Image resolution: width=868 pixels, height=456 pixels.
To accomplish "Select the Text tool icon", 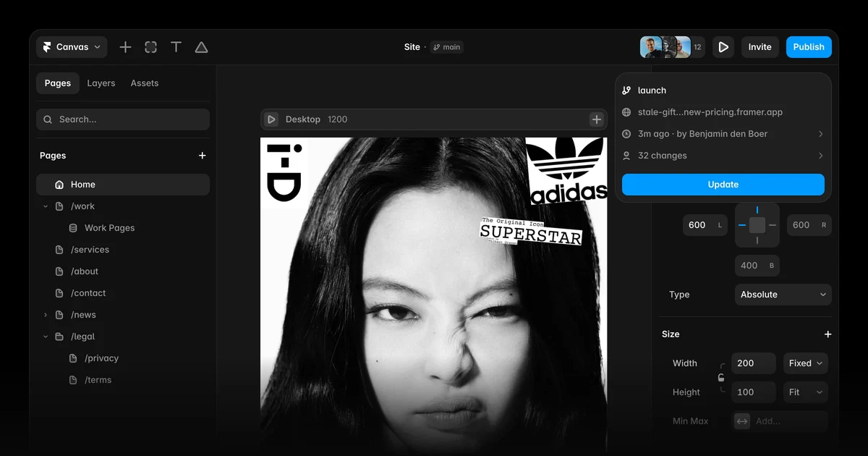I will (176, 47).
